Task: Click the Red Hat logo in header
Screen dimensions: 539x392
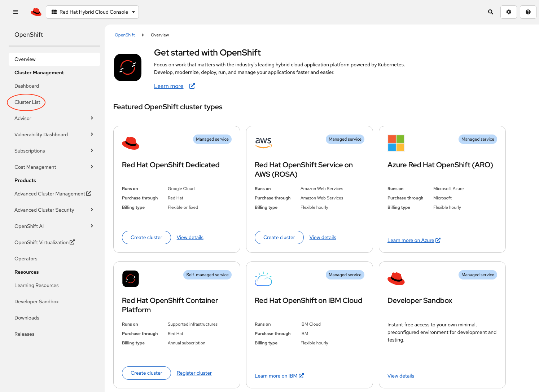Action: 36,12
